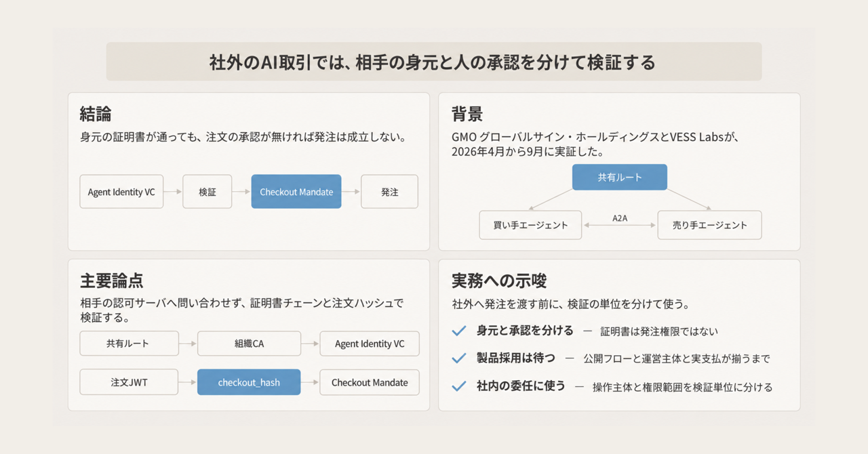Click the 社内の委任に使う text
The width and height of the screenshot is (868, 454).
521,386
